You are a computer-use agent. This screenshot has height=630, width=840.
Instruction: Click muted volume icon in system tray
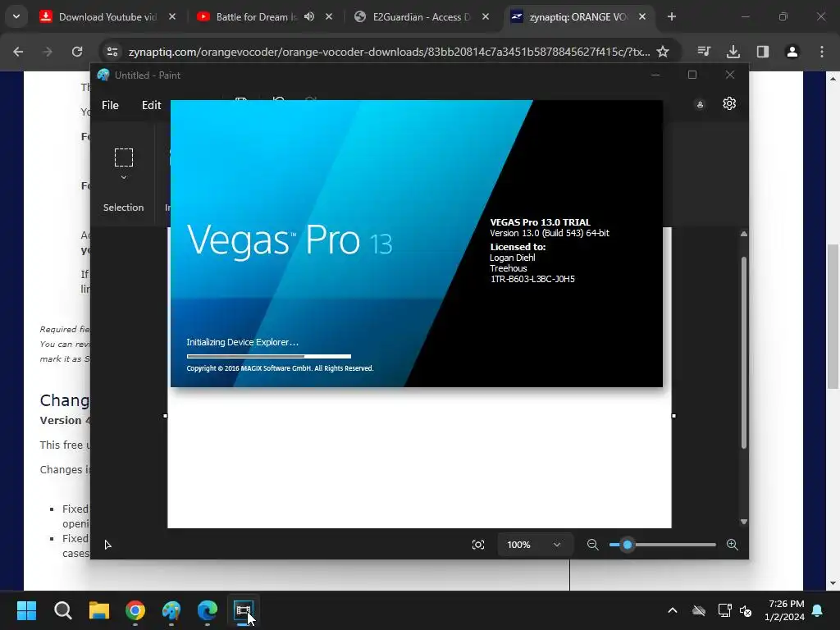pyautogui.click(x=745, y=610)
